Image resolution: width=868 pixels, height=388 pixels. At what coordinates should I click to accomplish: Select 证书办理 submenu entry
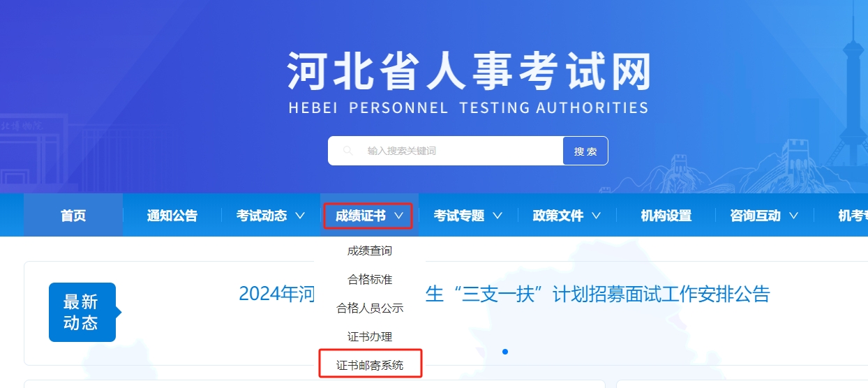(370, 336)
